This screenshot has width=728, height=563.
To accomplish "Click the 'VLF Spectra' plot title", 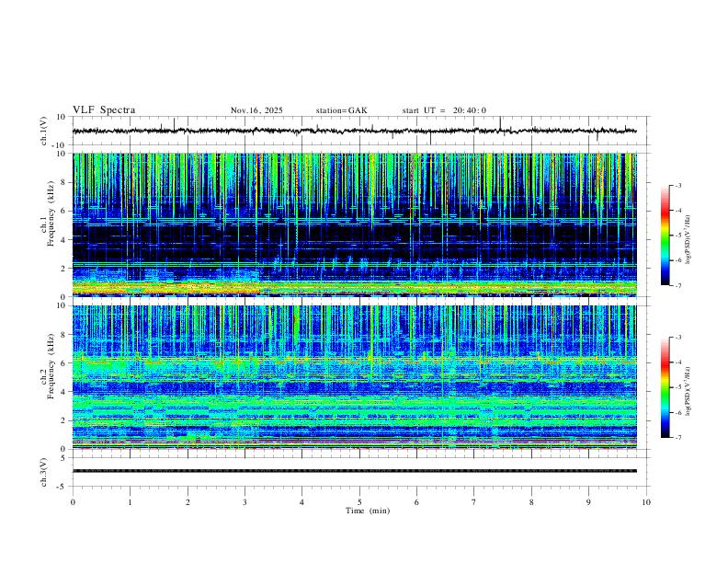I will (x=104, y=110).
